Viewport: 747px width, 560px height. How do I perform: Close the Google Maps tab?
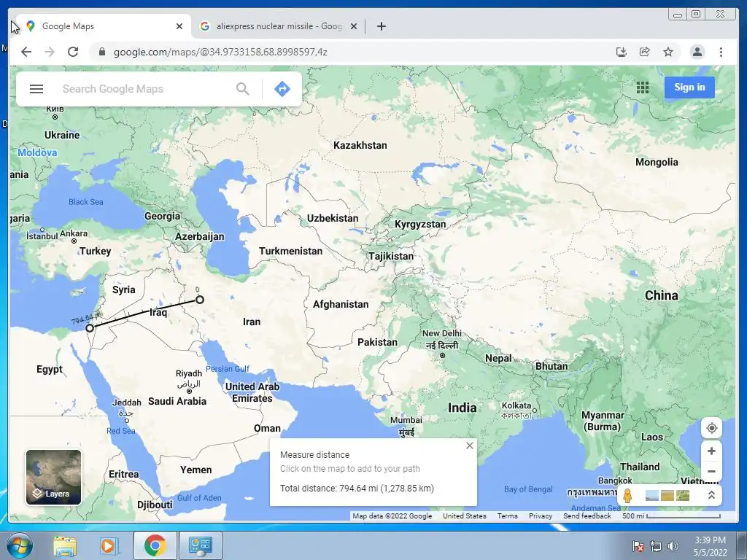179,26
